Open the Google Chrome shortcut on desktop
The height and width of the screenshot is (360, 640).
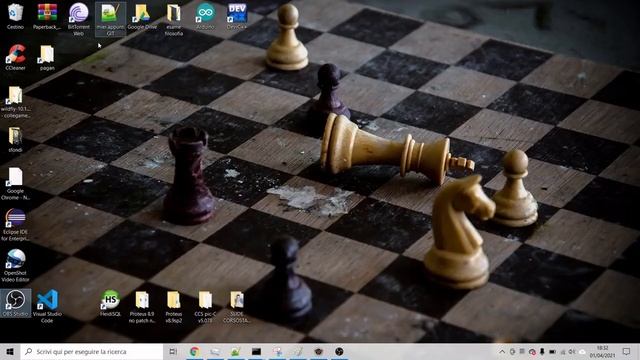point(15,183)
